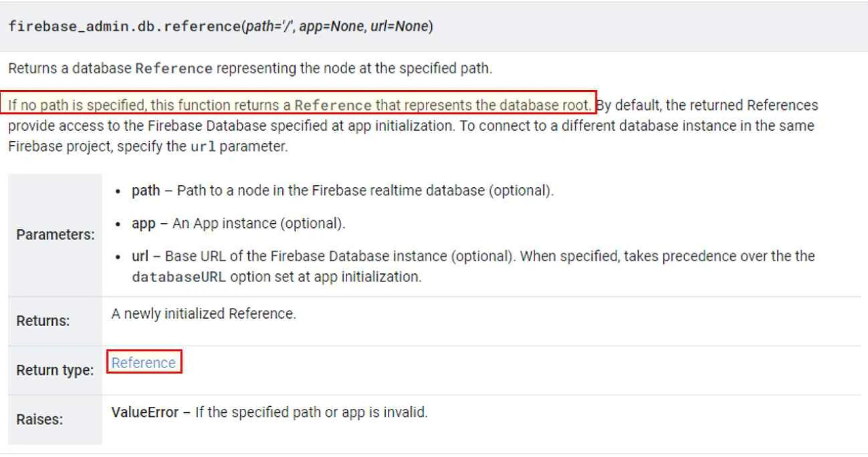
Task: Click the Parameters row label
Action: pyautogui.click(x=56, y=235)
